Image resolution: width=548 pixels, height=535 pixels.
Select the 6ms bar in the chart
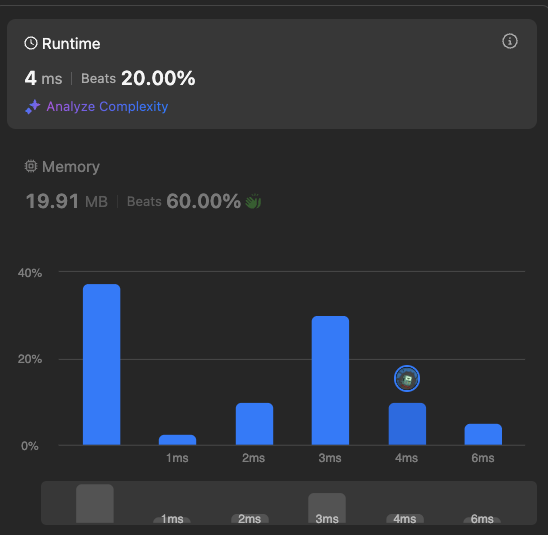coord(483,434)
